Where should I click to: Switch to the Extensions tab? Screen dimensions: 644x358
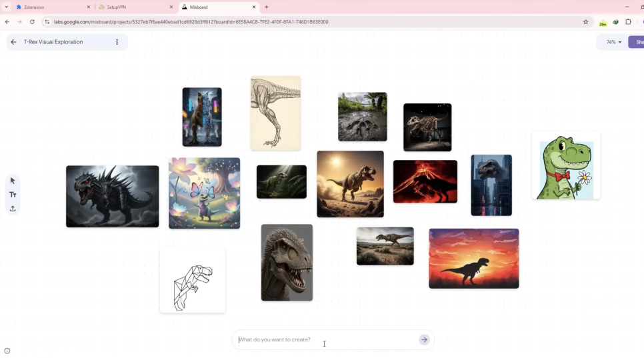click(x=53, y=7)
